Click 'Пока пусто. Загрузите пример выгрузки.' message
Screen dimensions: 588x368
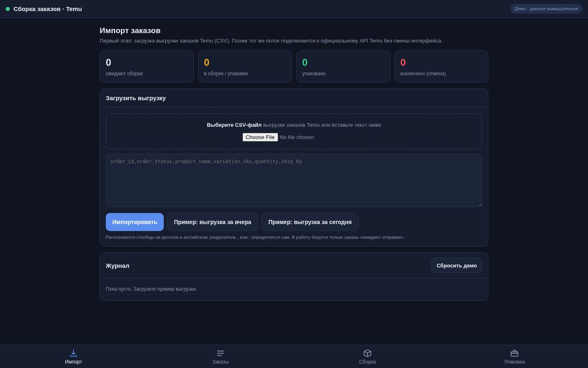(x=151, y=289)
